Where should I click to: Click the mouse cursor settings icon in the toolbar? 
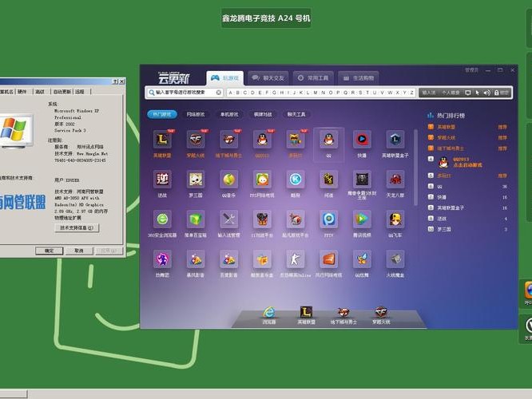[x=478, y=93]
